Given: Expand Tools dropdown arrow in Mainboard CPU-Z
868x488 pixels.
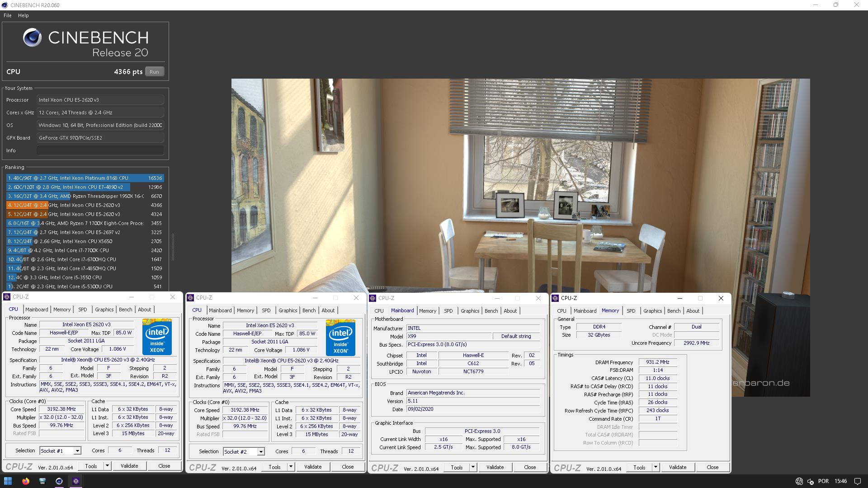Looking at the screenshot, I should point(473,467).
